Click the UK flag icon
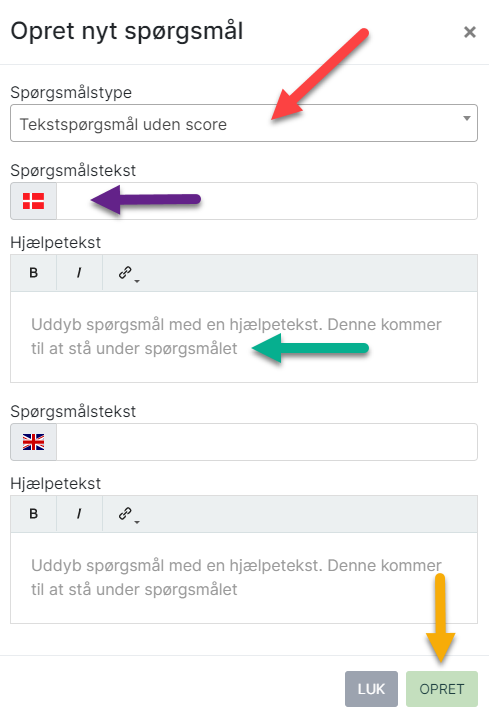489x719 pixels. coord(33,442)
